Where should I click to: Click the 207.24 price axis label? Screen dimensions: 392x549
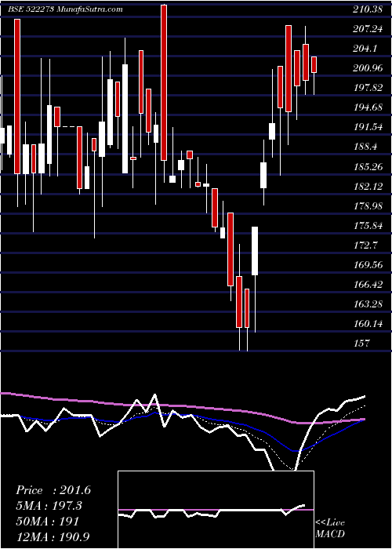[368, 29]
